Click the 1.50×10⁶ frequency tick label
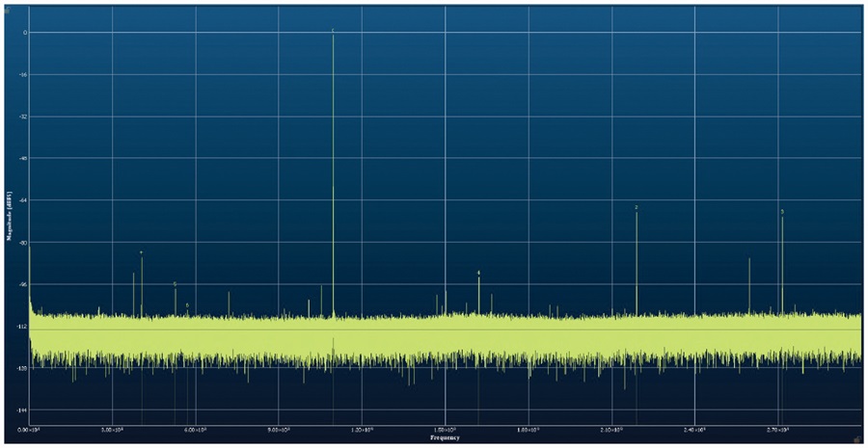868x448 pixels. pos(445,429)
